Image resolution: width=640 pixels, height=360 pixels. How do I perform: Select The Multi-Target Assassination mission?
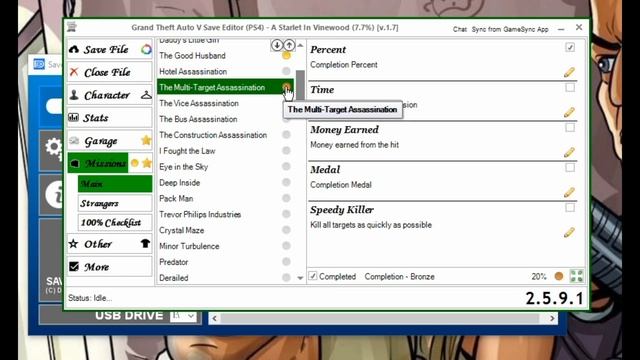click(225, 87)
